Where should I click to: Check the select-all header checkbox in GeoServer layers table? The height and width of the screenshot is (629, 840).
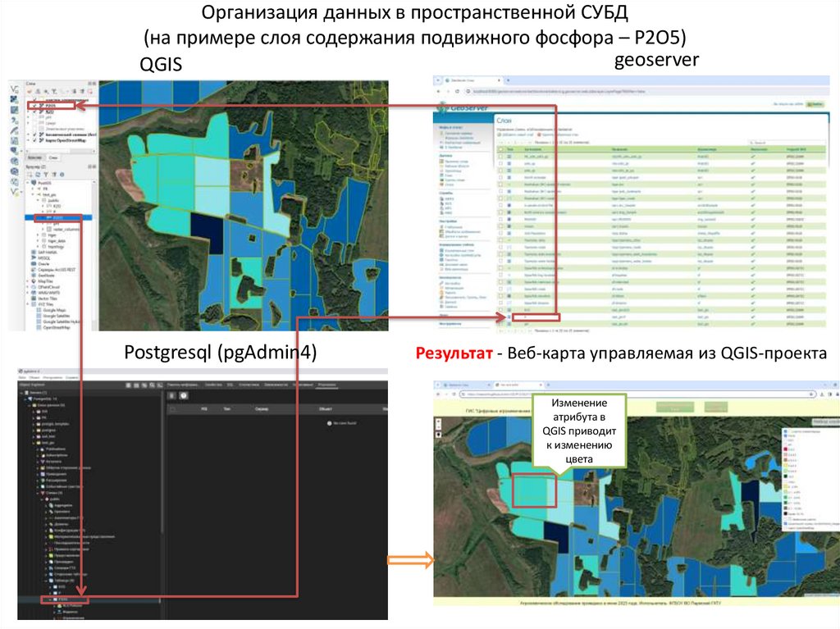point(501,149)
